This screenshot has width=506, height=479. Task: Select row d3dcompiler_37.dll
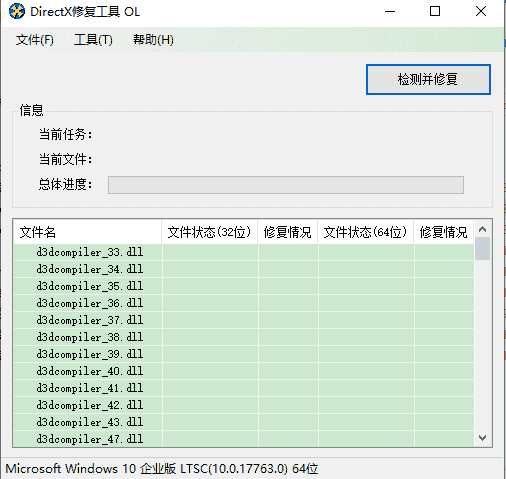[244, 320]
